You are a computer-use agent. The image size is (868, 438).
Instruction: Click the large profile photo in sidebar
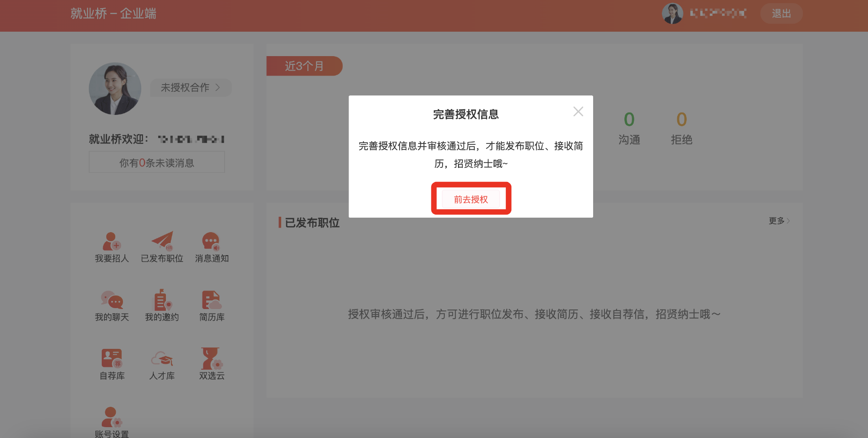pyautogui.click(x=115, y=89)
